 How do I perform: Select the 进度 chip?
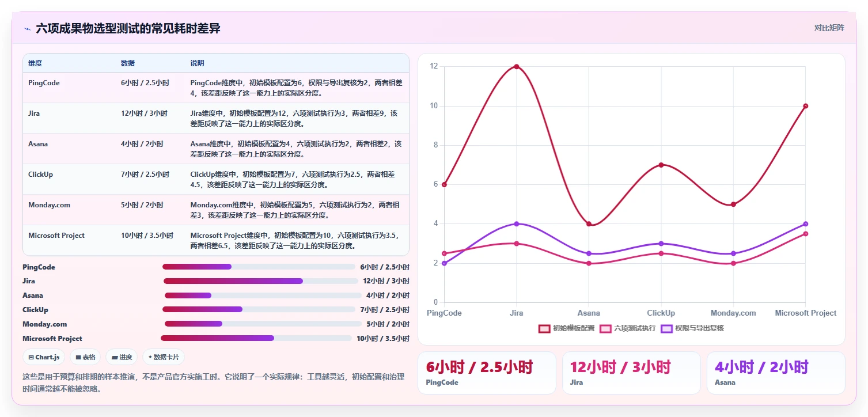tap(122, 357)
